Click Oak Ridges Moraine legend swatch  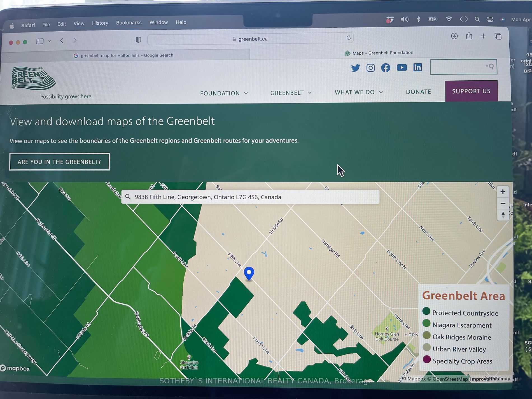point(426,335)
